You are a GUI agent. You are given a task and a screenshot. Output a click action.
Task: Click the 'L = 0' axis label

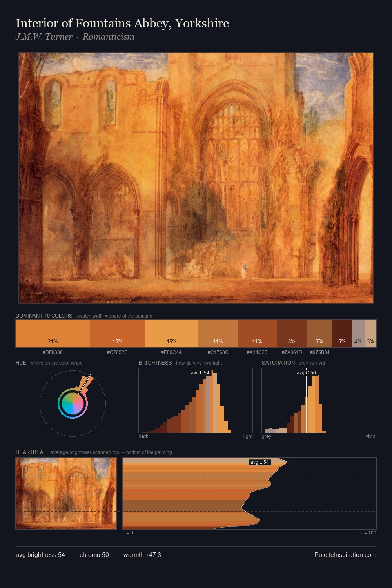click(x=128, y=533)
